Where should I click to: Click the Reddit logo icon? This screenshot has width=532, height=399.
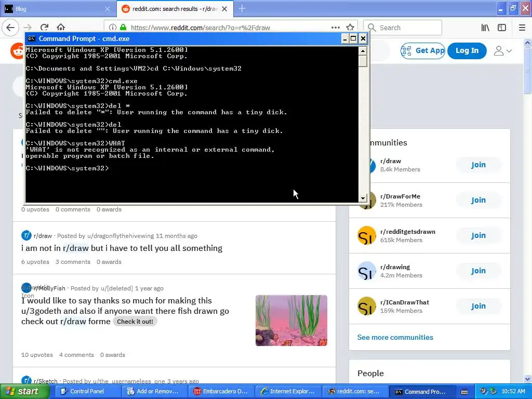tap(17, 51)
